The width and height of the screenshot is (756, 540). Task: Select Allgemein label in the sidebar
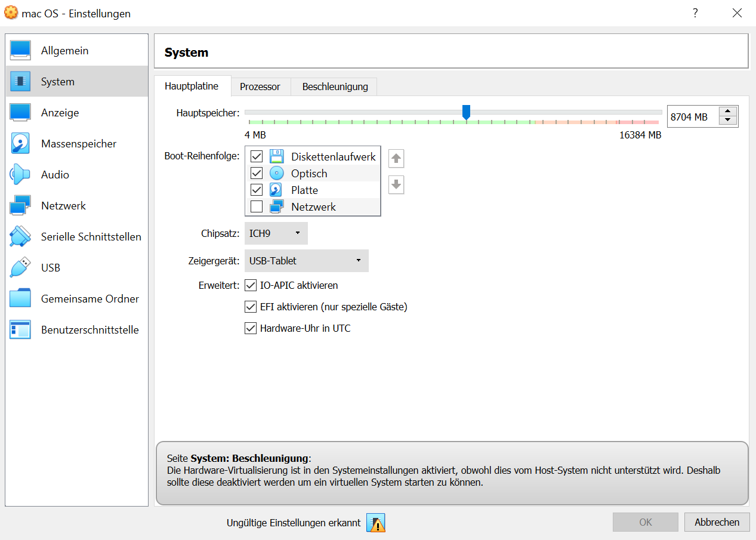64,51
